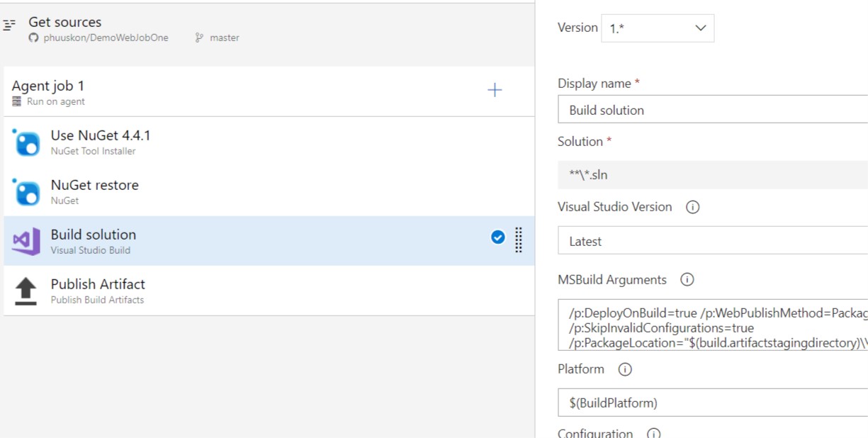
Task: Click the Run on agent text
Action: [x=56, y=101]
